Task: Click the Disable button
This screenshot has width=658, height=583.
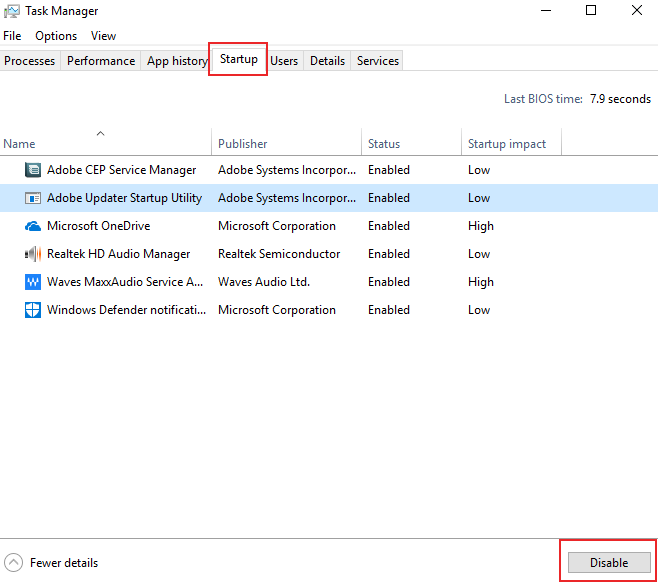Action: click(x=609, y=562)
